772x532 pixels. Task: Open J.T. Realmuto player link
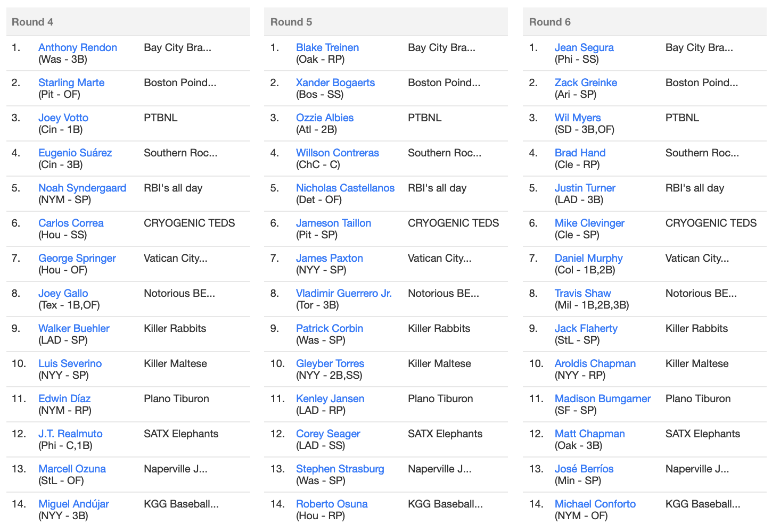pos(70,434)
